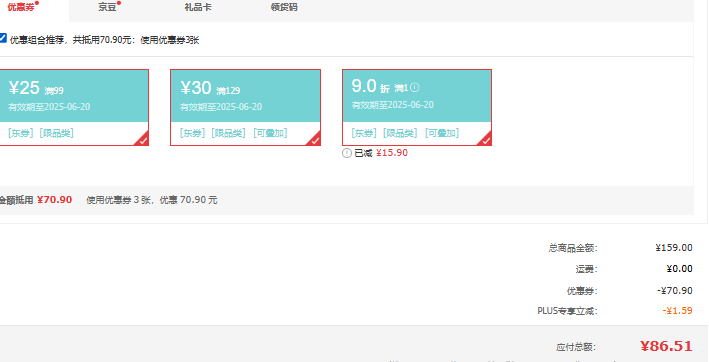Click the 金额抵用 ¥70.90 amount
This screenshot has height=362, width=709.
(x=54, y=200)
